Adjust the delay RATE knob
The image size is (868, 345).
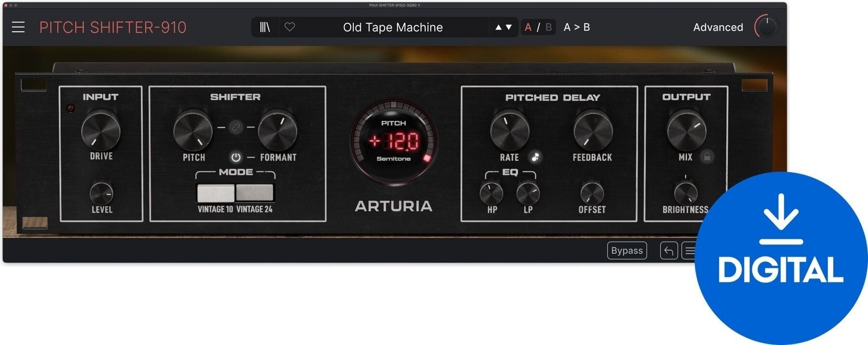tap(510, 130)
